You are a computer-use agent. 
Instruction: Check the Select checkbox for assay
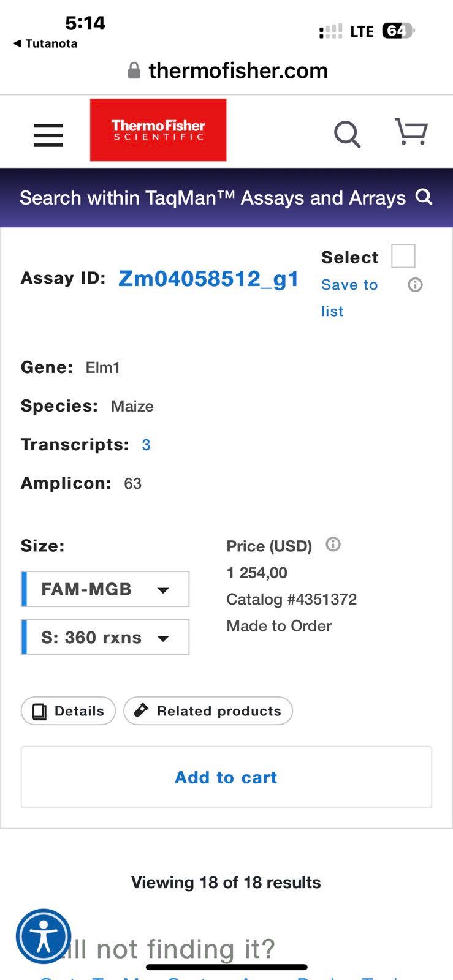(403, 256)
